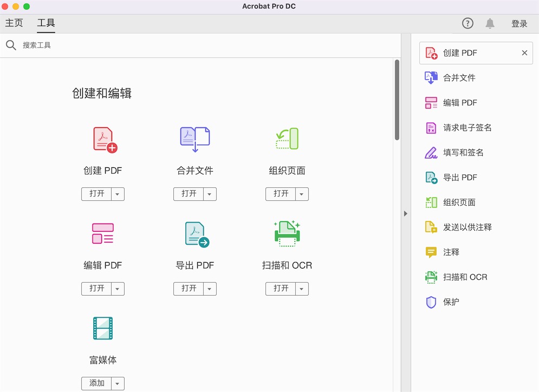This screenshot has height=392, width=539.
Task: Expand the dropdown arrow next to 合并文件 打开
Action: point(210,194)
